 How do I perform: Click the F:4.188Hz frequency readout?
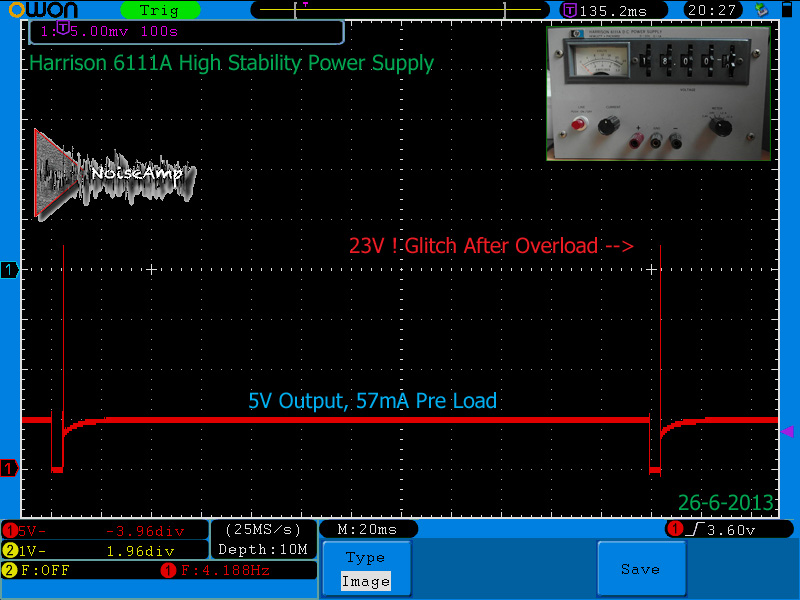pyautogui.click(x=226, y=570)
